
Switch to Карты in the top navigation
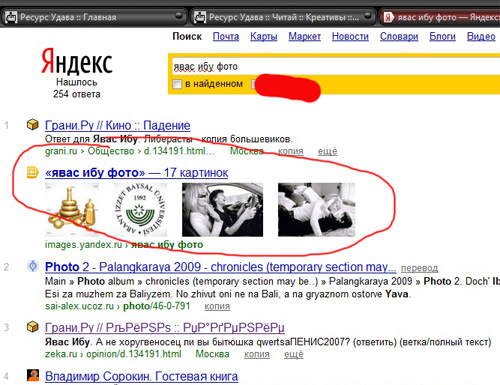[x=264, y=36]
